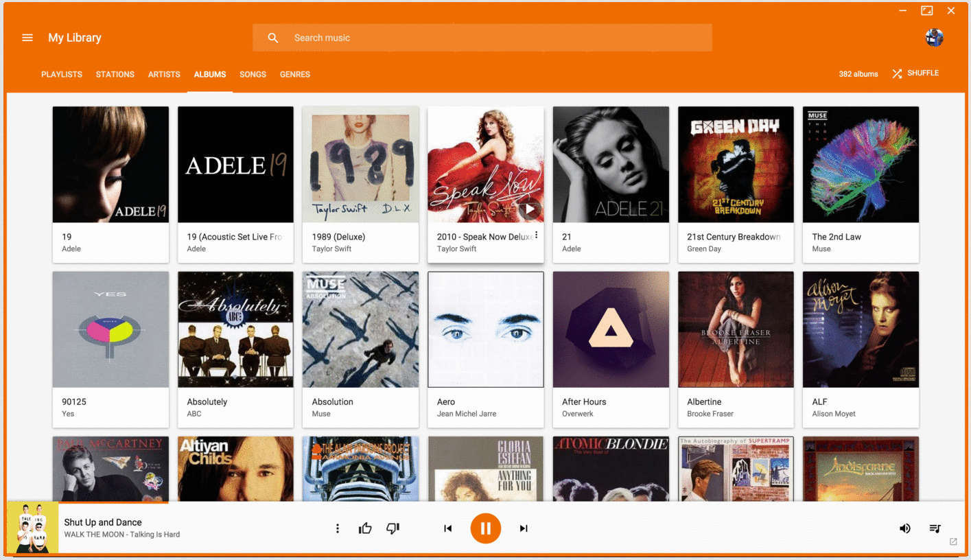Click Alison Moyet artist link
Viewport: 971px width, 560px height.
pos(834,414)
